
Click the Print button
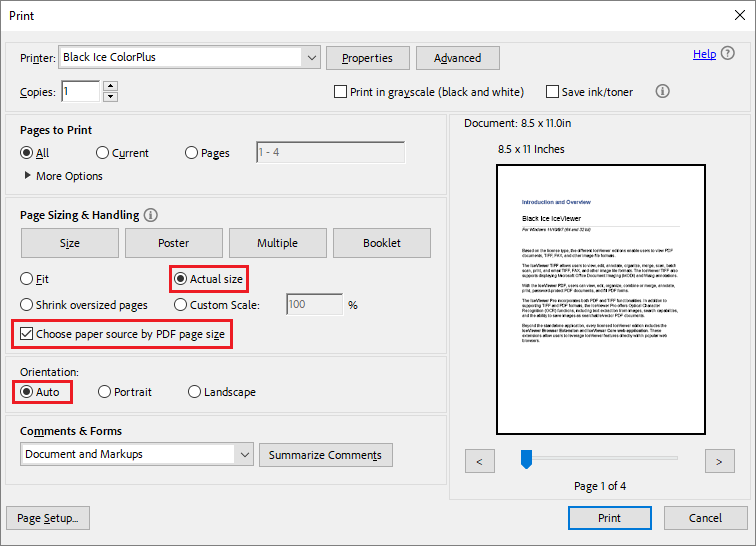point(609,518)
